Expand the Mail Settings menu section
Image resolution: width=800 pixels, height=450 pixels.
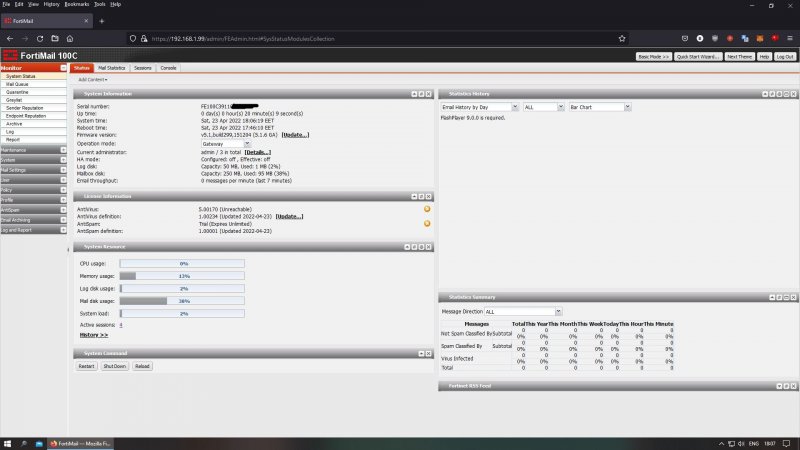(63, 170)
